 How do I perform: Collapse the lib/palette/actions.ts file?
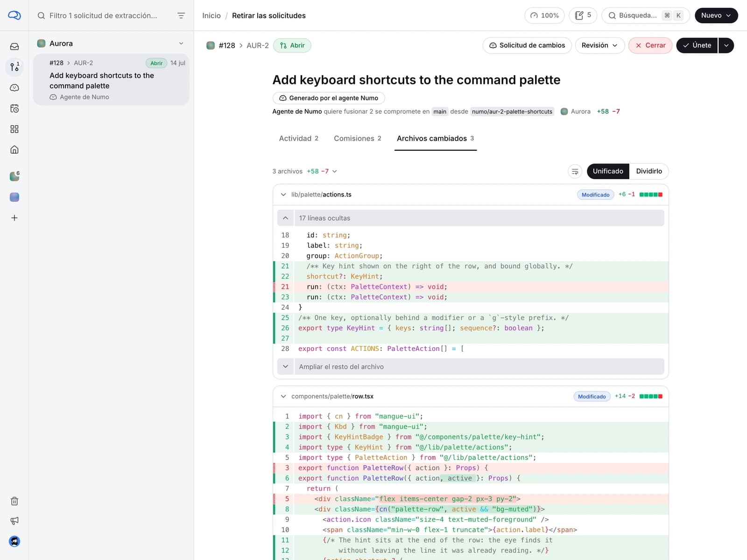click(283, 195)
